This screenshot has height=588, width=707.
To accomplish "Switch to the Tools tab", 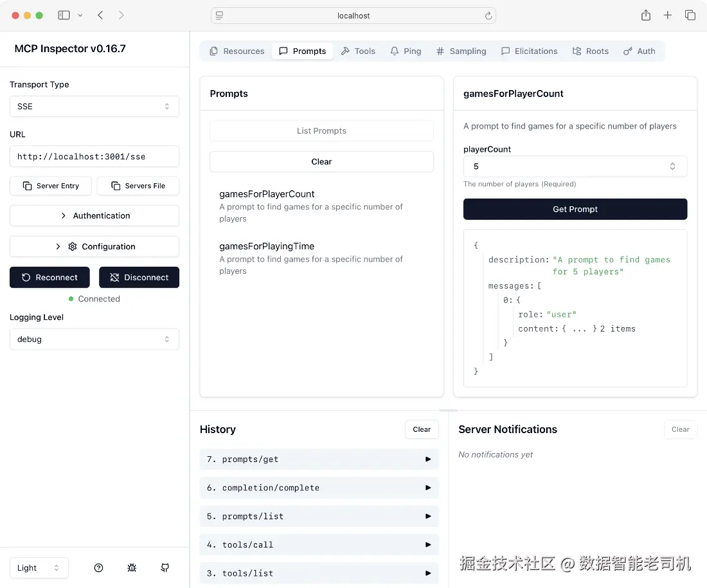I will point(358,51).
